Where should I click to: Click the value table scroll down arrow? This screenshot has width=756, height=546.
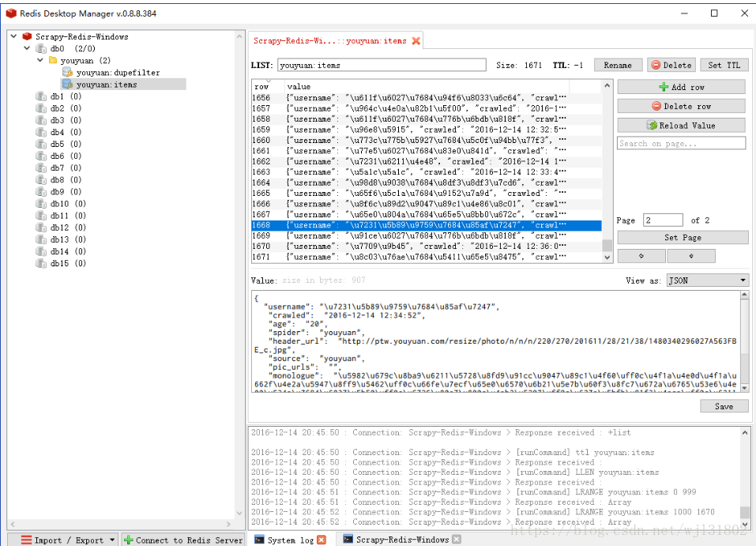pos(607,258)
